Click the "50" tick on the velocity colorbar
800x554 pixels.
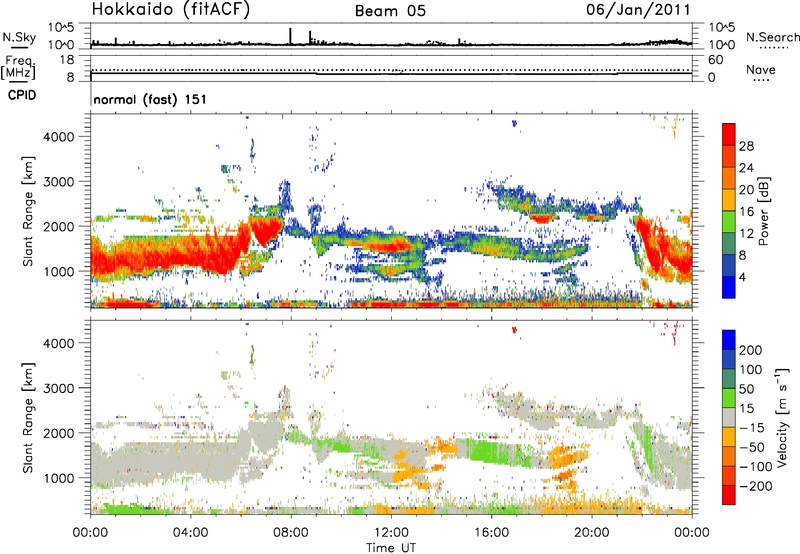coord(746,389)
